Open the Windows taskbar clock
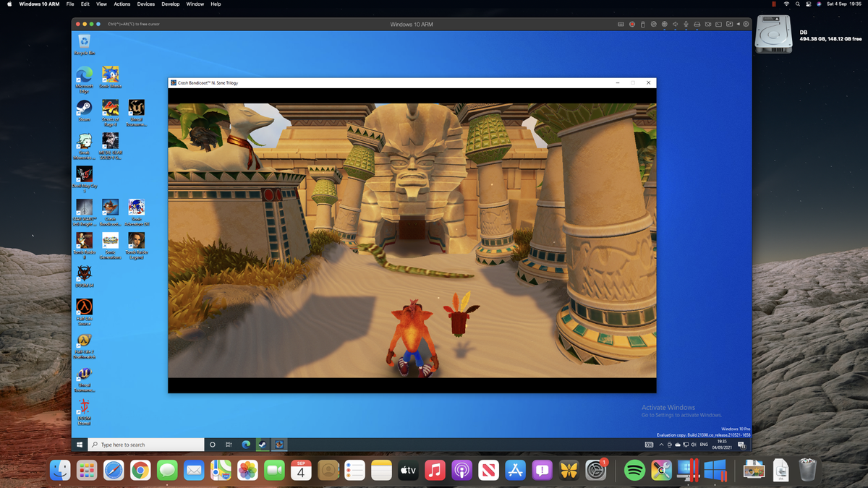Image resolution: width=868 pixels, height=488 pixels. 722,445
